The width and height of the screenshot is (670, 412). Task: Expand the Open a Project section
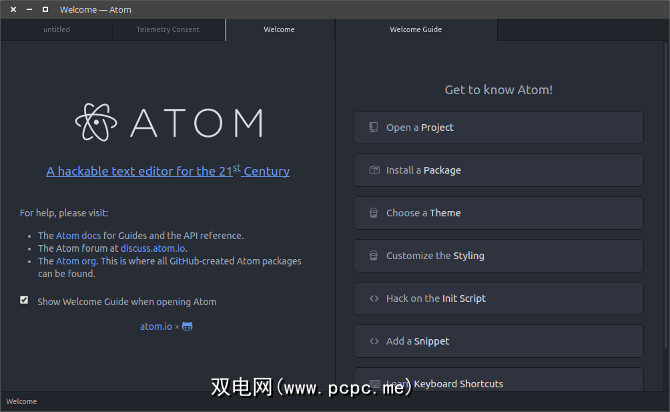(498, 128)
